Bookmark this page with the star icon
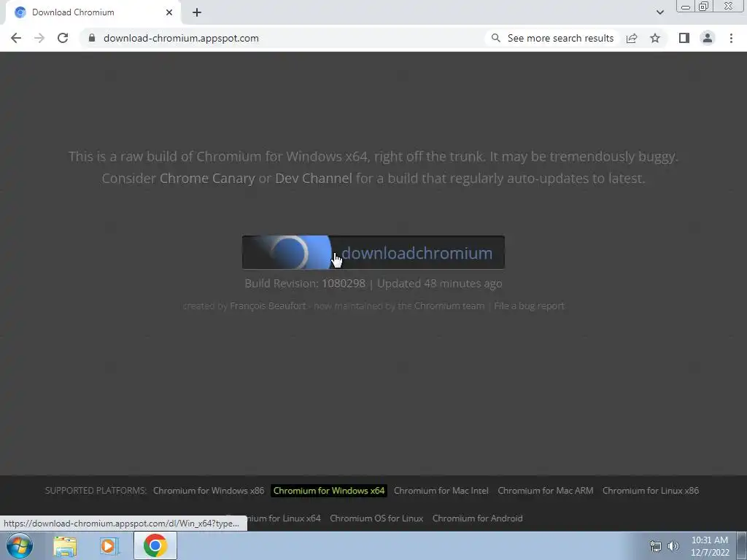 coord(655,38)
